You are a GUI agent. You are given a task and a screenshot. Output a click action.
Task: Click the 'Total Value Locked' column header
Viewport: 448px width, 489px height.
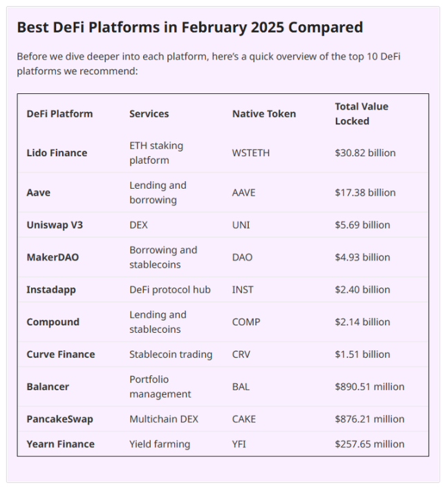(x=361, y=114)
